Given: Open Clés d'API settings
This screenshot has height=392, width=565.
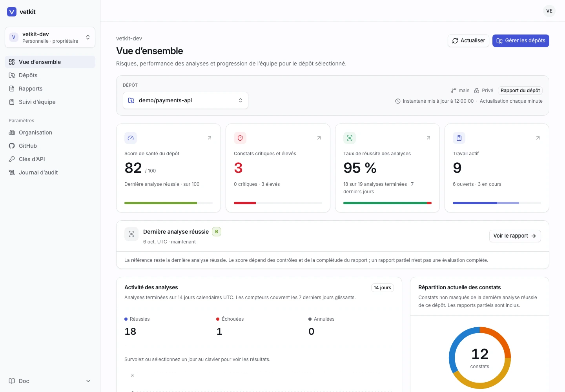Looking at the screenshot, I should tap(50, 159).
